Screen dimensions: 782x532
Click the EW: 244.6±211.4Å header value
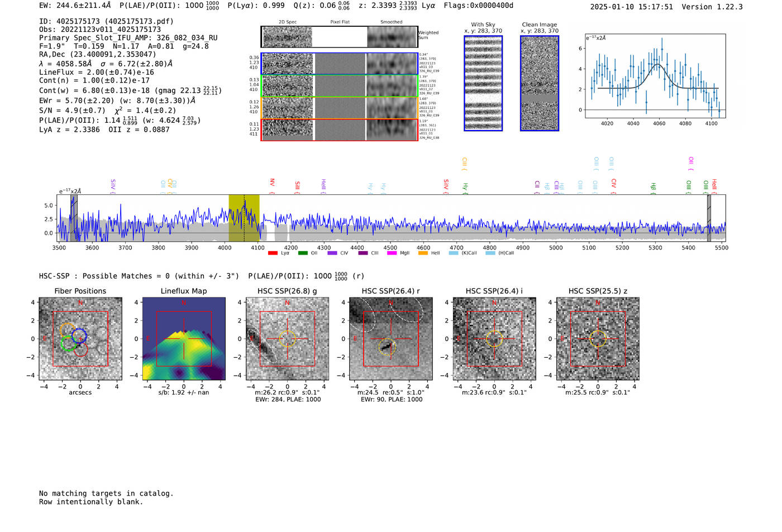75,6
